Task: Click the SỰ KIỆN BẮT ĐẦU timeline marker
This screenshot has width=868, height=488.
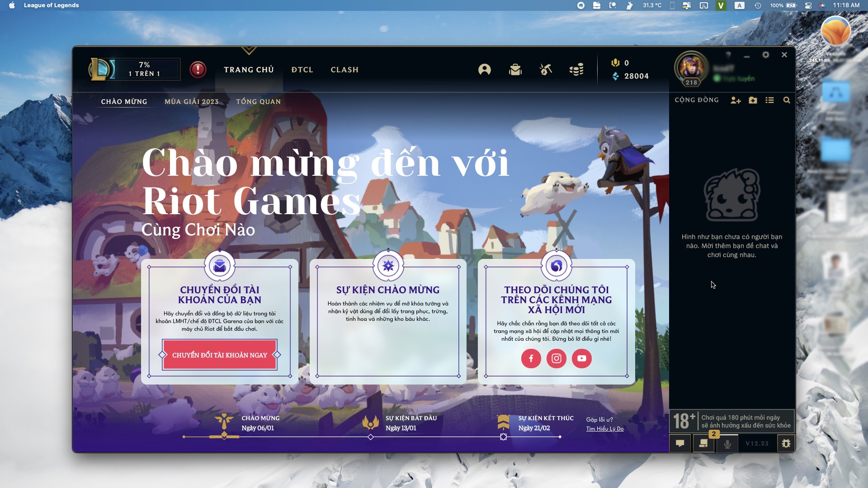Action: click(x=371, y=437)
